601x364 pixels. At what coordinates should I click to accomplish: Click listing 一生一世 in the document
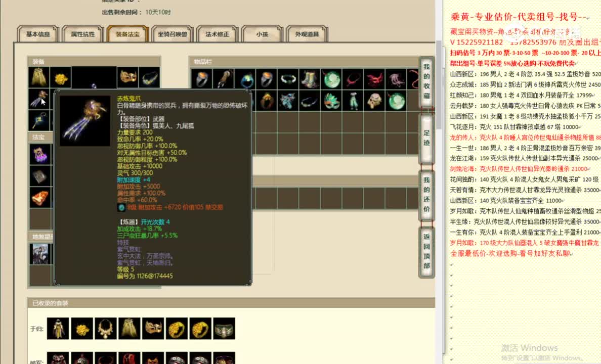(x=526, y=148)
